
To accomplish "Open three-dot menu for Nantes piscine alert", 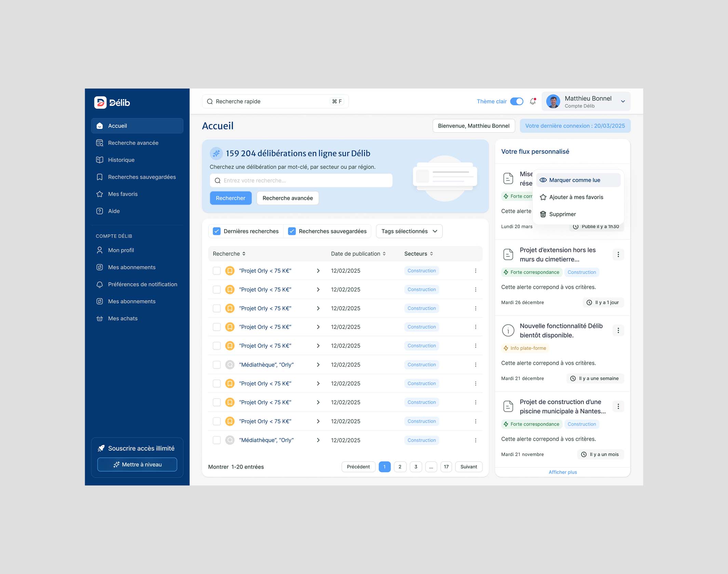I will (618, 406).
